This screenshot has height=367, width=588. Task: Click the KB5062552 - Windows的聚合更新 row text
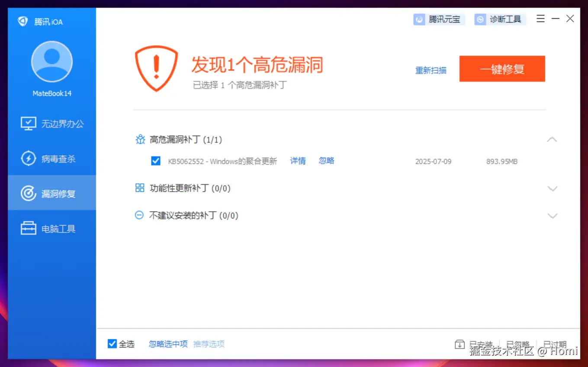point(222,161)
